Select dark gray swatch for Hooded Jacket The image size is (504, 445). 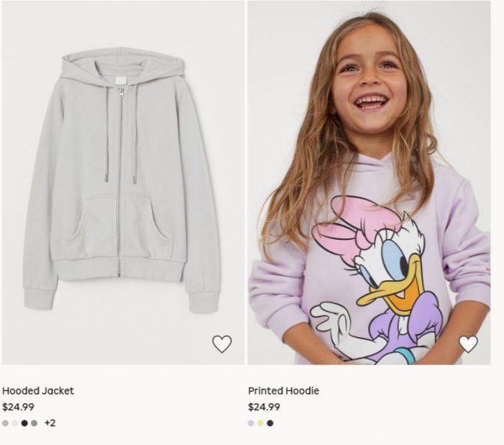pyautogui.click(x=35, y=423)
